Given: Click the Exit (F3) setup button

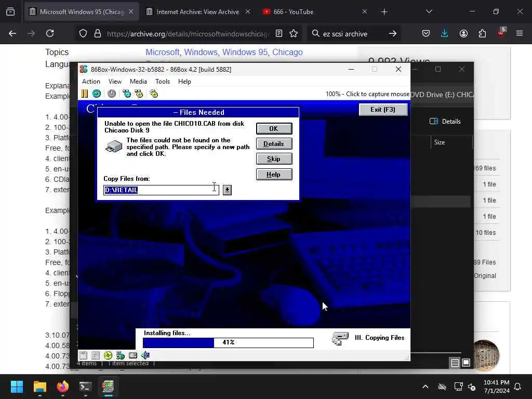Looking at the screenshot, I should (x=383, y=109).
